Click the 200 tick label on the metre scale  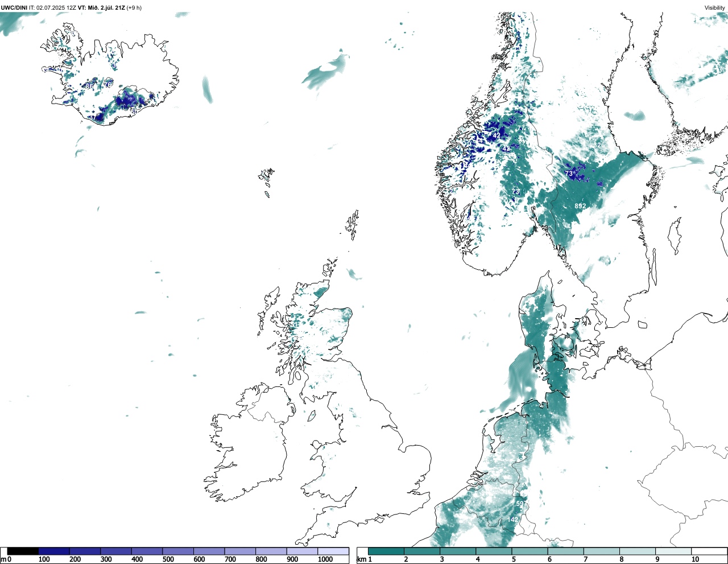(x=75, y=559)
